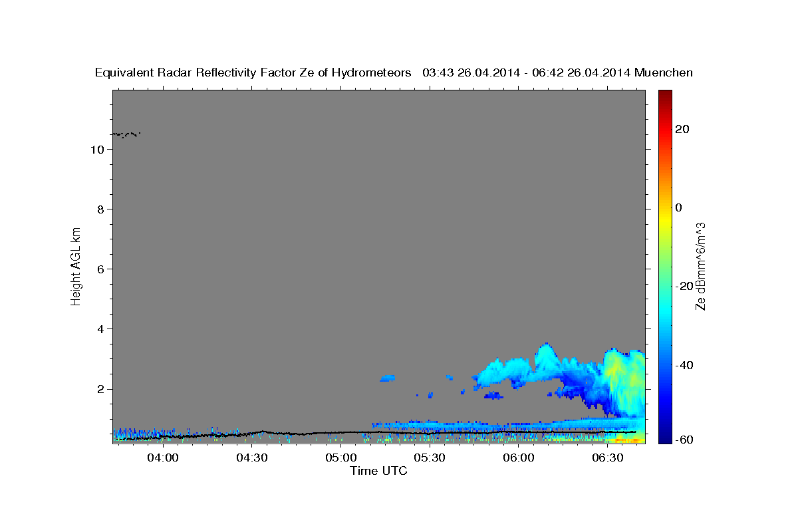
Task: Click the 05:00 time tick label
Action: 340,458
